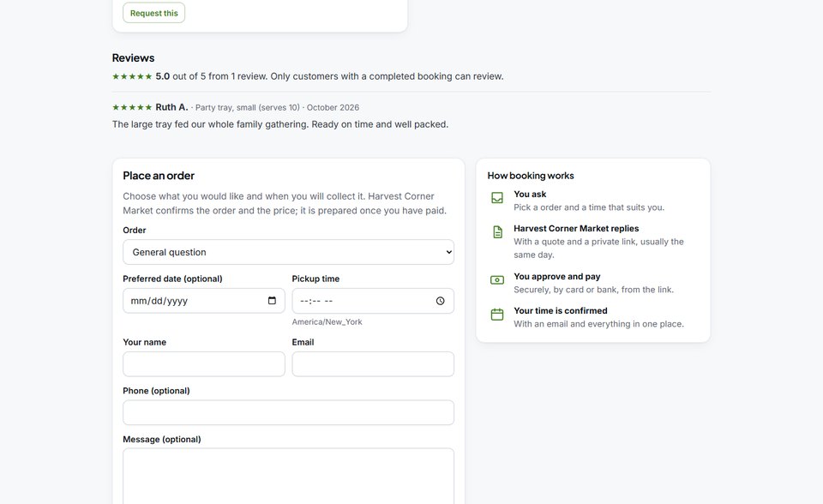Click the Your name label
The width and height of the screenshot is (823, 504).
coord(144,342)
